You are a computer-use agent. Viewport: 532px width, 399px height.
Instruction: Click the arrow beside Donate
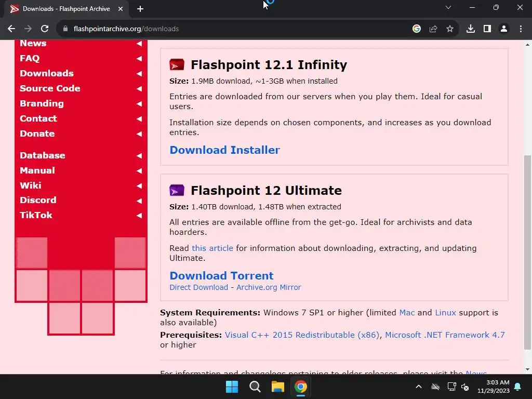click(139, 134)
